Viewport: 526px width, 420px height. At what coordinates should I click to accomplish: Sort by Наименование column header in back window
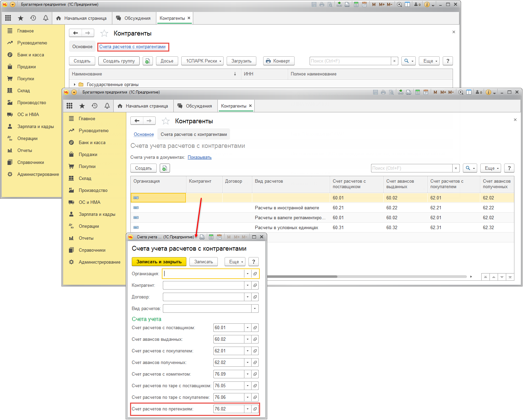[155, 74]
